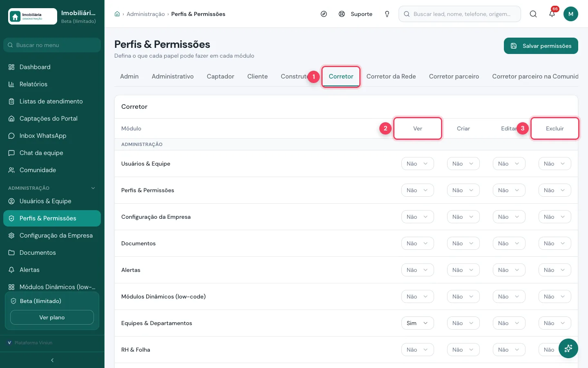Go to Relatórios in the sidebar
This screenshot has width=588, height=368.
click(52, 84)
